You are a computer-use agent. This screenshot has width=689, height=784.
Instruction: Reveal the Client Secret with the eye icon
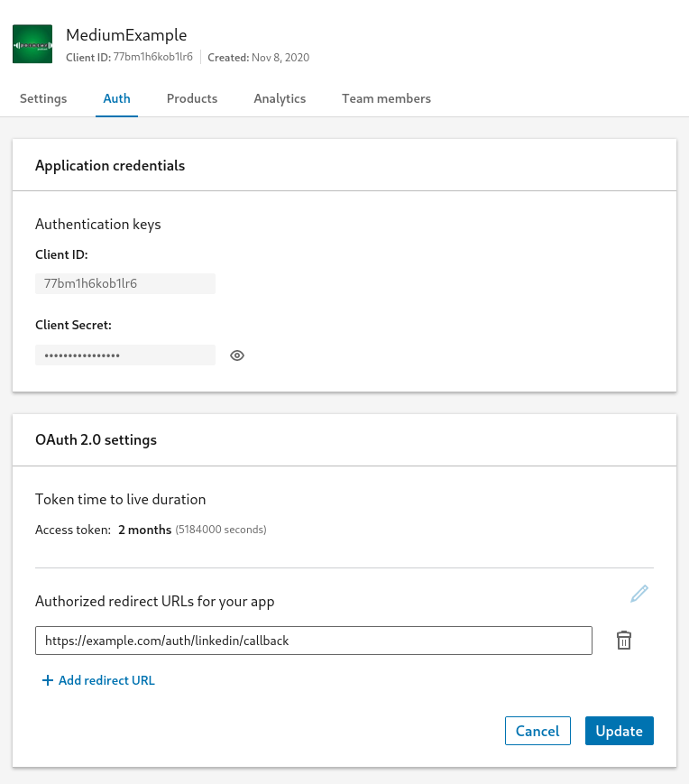(237, 355)
